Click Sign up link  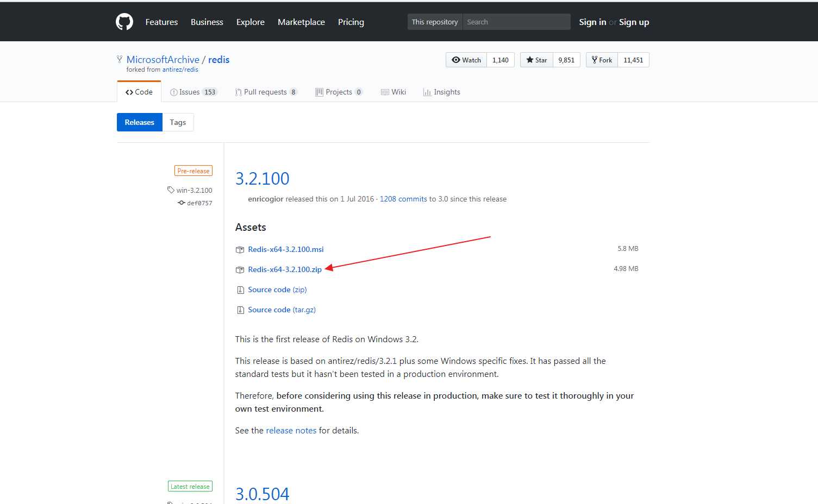coord(634,22)
